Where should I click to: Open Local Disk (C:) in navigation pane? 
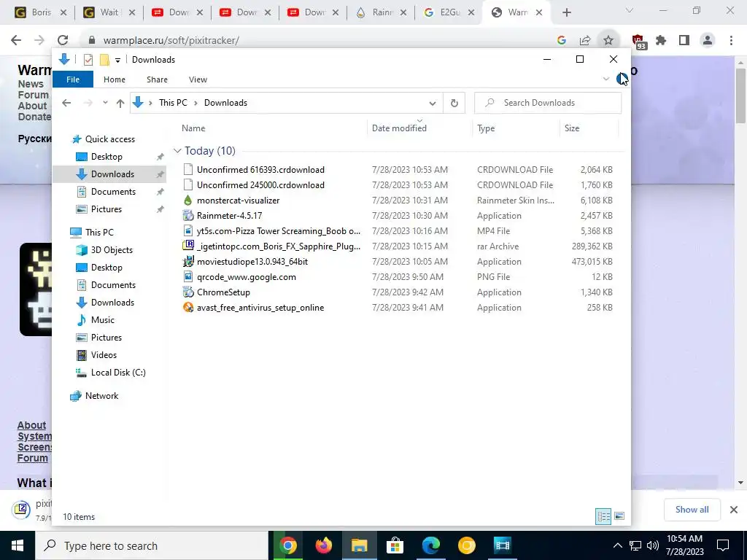tap(118, 373)
